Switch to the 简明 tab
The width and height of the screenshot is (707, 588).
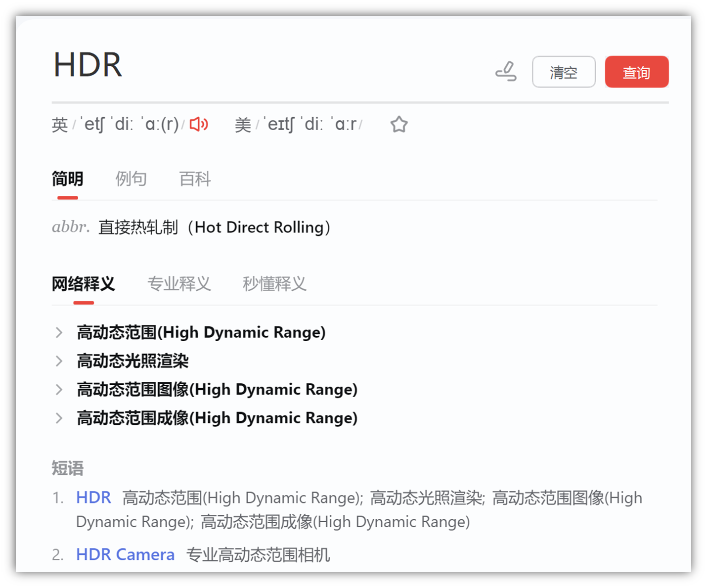[67, 179]
